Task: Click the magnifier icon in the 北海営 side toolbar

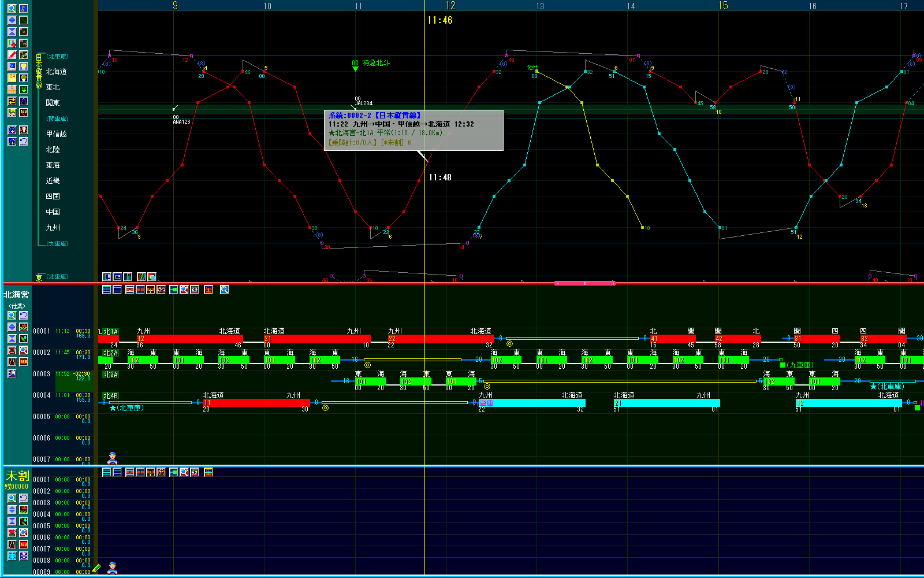Action: tap(12, 316)
